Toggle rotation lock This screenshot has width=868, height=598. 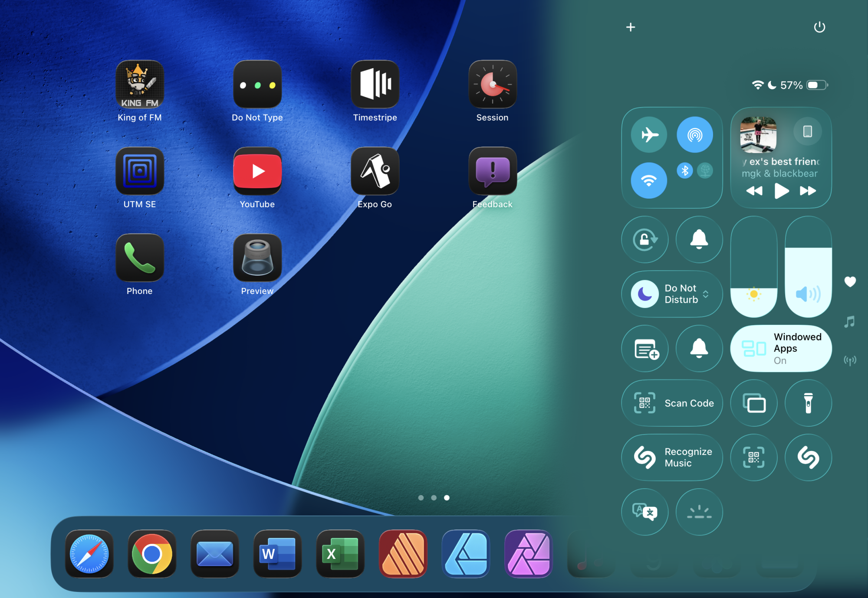tap(645, 239)
